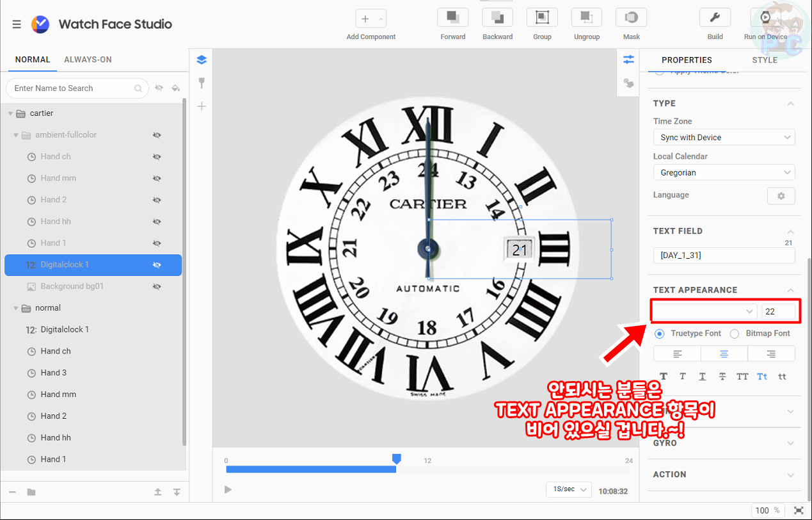Toggle the hide-all eye filter icon
Image resolution: width=812 pixels, height=520 pixels.
tap(159, 88)
